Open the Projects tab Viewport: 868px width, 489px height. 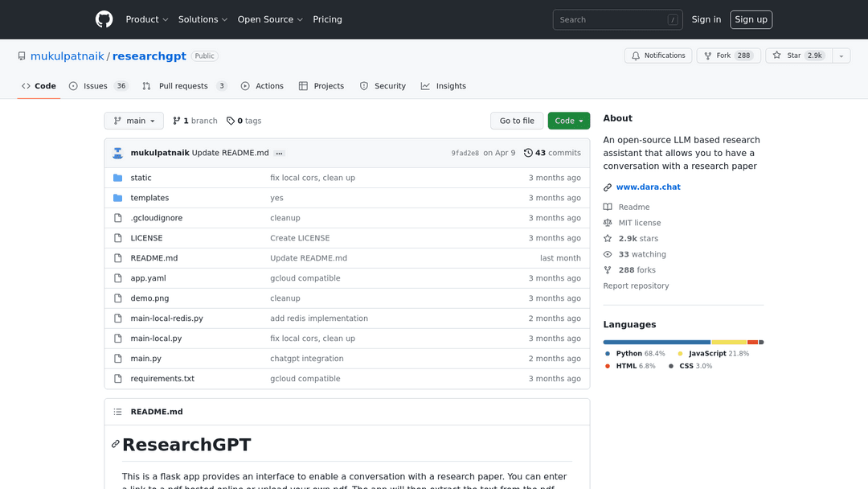click(321, 86)
